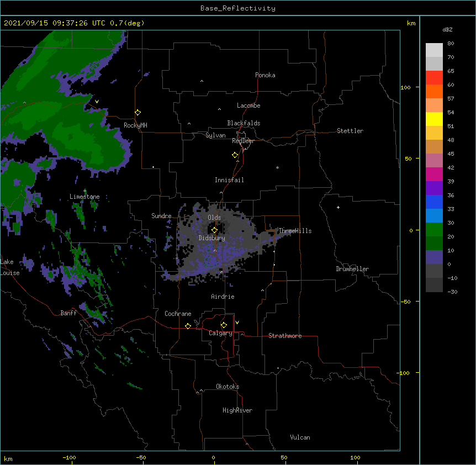Click the Base_Reflectivity title
The height and width of the screenshot is (465, 476).
tap(238, 8)
